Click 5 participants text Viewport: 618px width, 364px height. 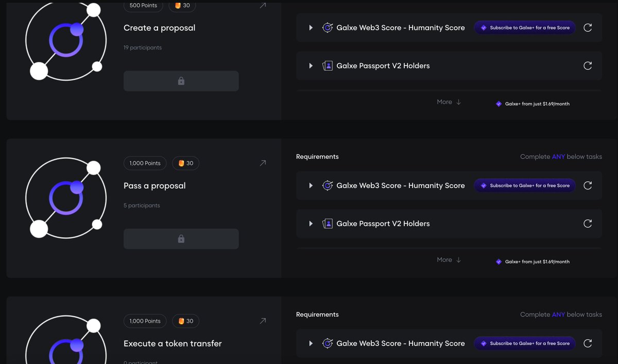tap(142, 205)
